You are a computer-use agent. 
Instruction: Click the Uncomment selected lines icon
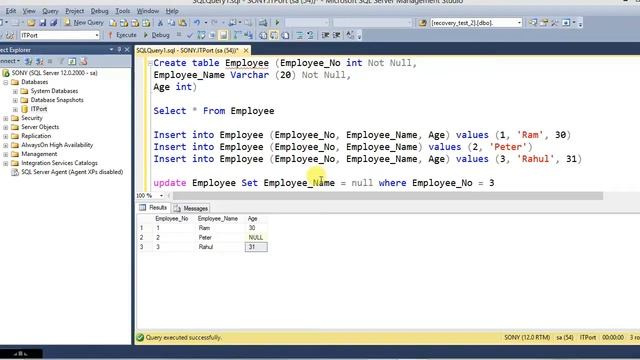pyautogui.click(x=310, y=36)
